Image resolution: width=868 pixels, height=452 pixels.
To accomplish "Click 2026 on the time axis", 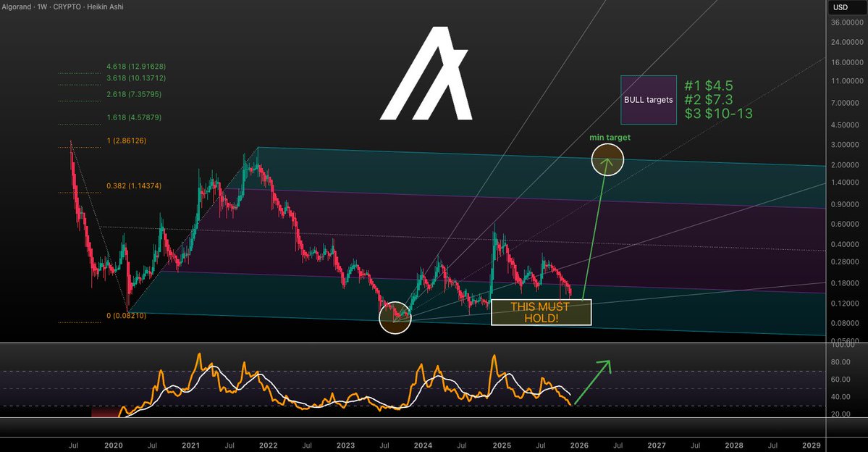I will (580, 445).
